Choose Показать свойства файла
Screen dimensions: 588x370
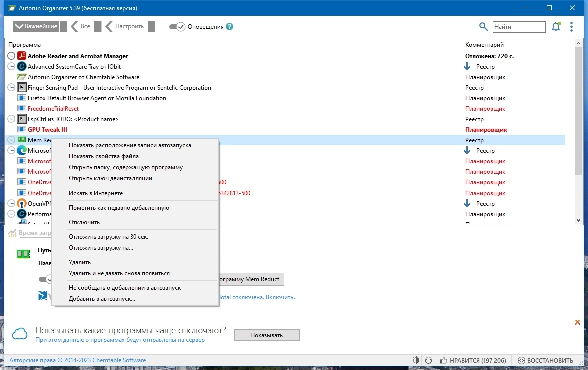pos(104,156)
